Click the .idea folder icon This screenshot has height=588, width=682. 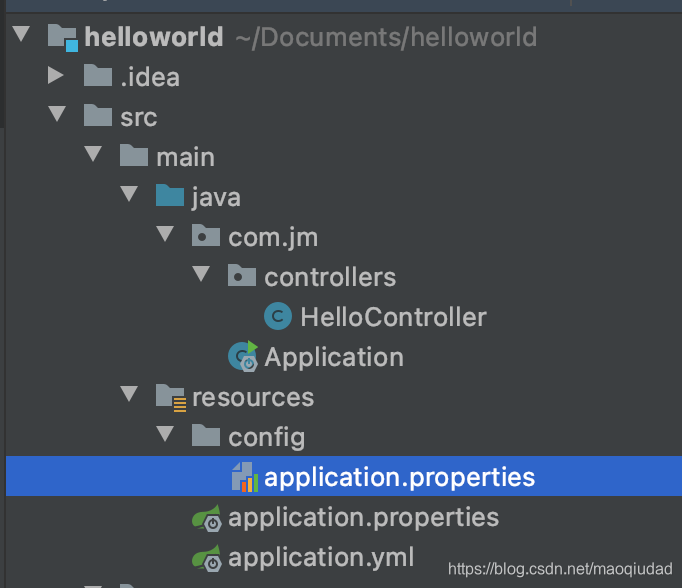click(98, 75)
